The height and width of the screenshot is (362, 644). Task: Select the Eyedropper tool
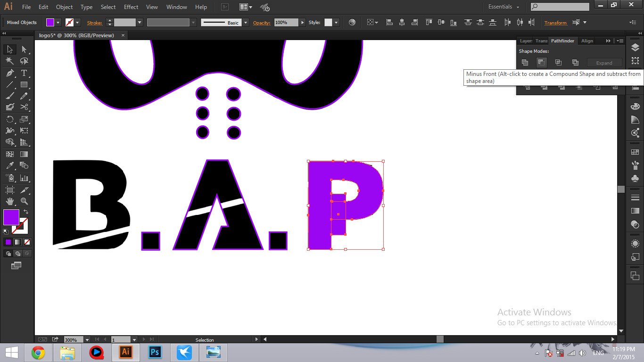(10, 165)
